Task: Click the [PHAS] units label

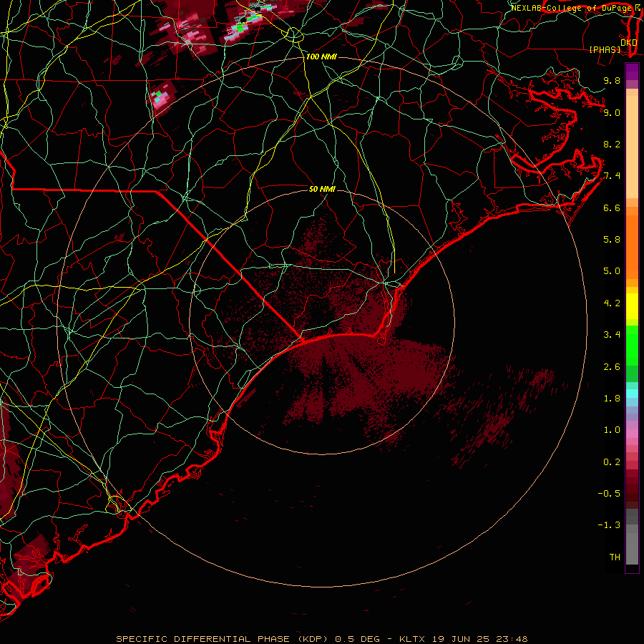Action: coord(605,49)
